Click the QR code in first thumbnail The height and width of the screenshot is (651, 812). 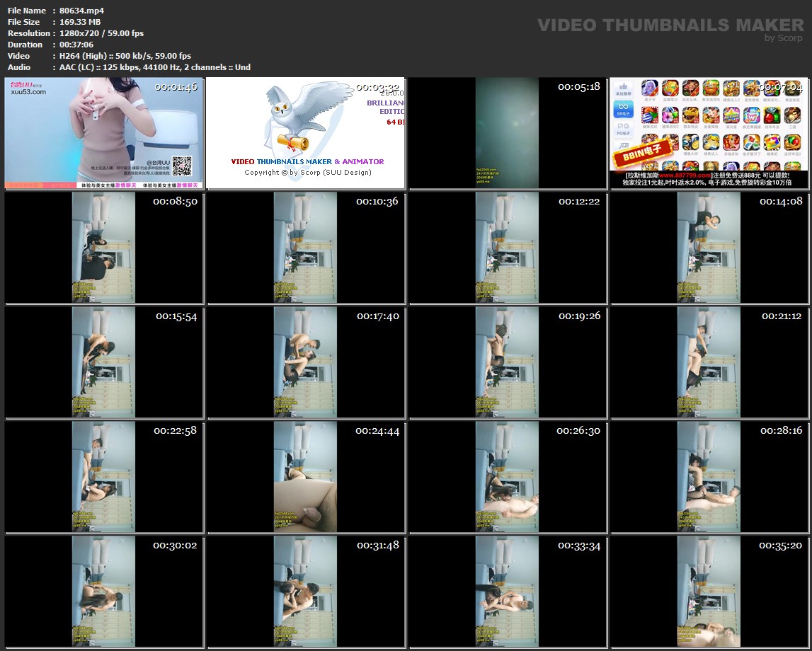point(182,166)
